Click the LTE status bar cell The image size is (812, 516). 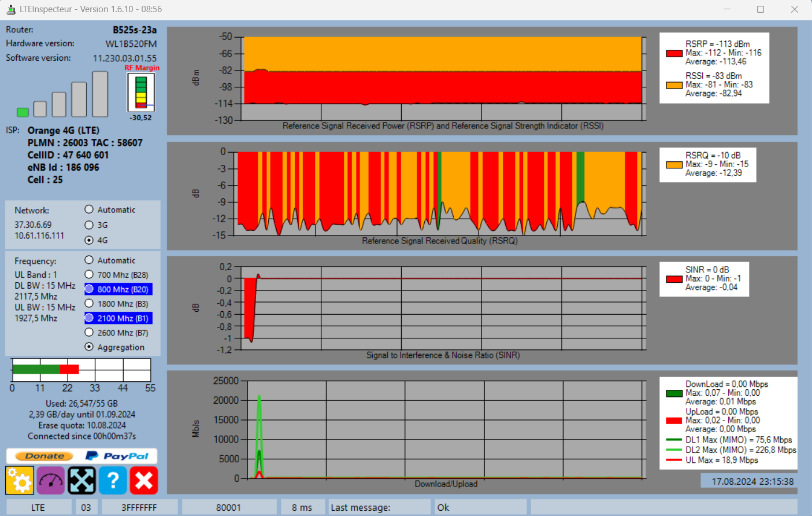tap(38, 507)
